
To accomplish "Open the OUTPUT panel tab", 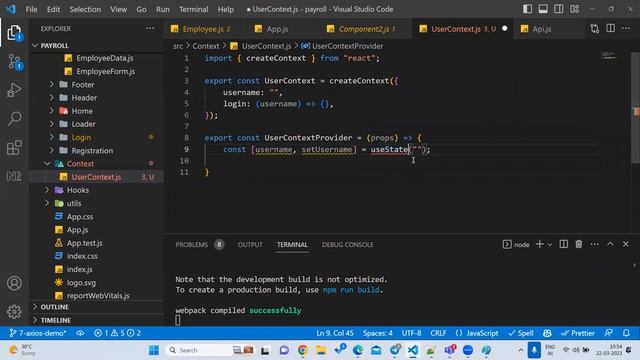I will 250,244.
